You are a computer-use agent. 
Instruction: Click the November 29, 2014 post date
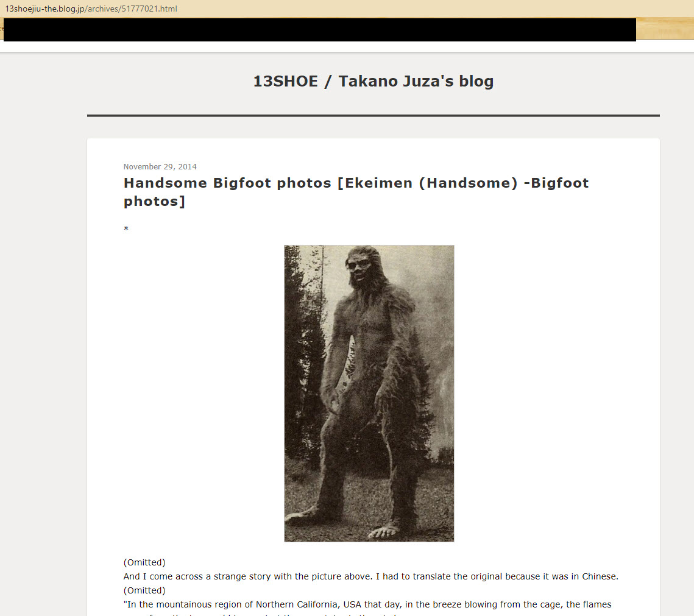coord(160,167)
